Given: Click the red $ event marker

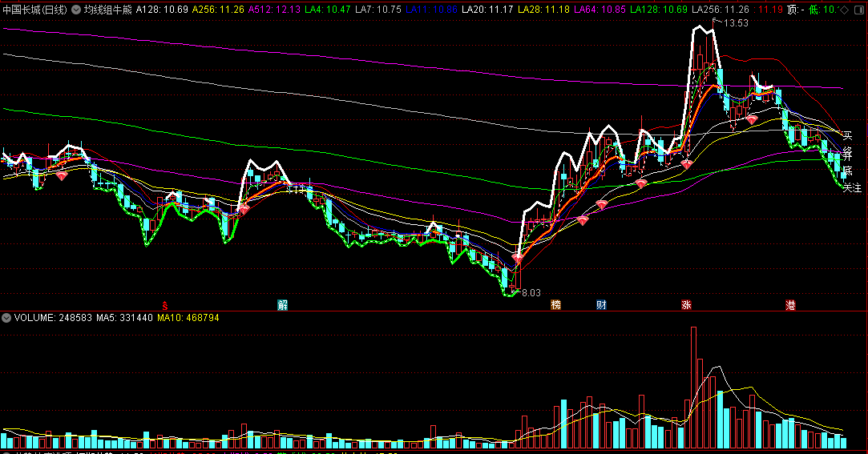Looking at the screenshot, I should click(165, 305).
